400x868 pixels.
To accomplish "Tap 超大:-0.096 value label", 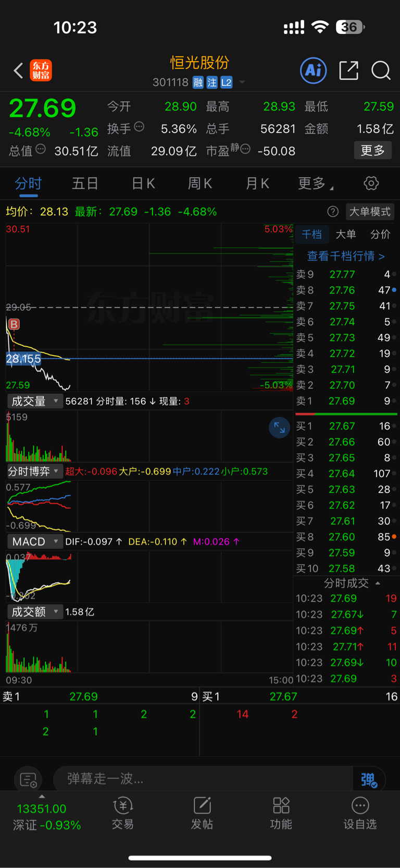I will (91, 471).
